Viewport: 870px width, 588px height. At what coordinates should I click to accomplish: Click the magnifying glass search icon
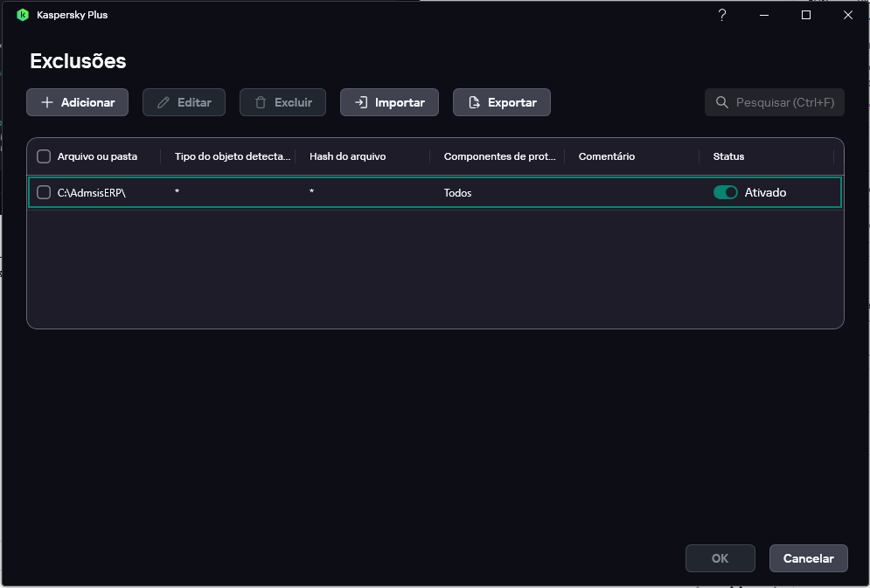[722, 102]
